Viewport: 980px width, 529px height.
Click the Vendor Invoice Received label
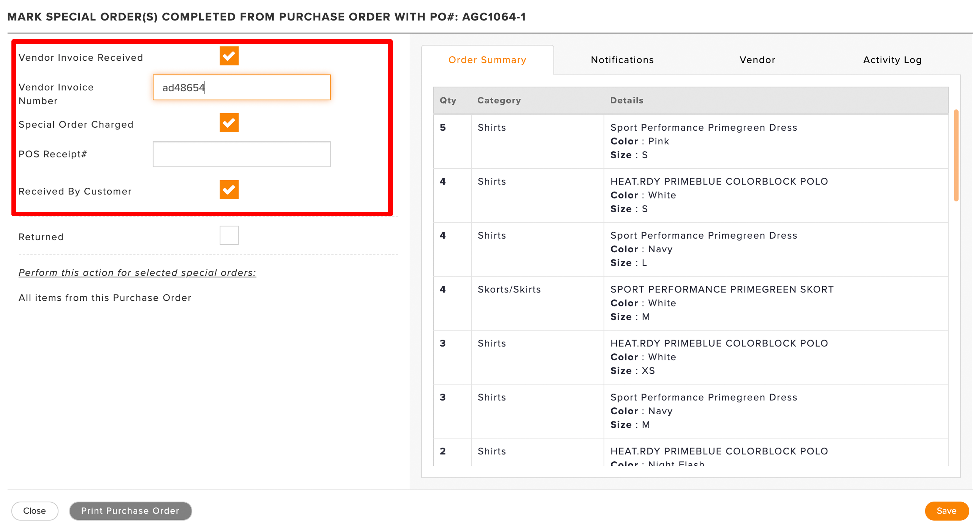click(x=81, y=57)
